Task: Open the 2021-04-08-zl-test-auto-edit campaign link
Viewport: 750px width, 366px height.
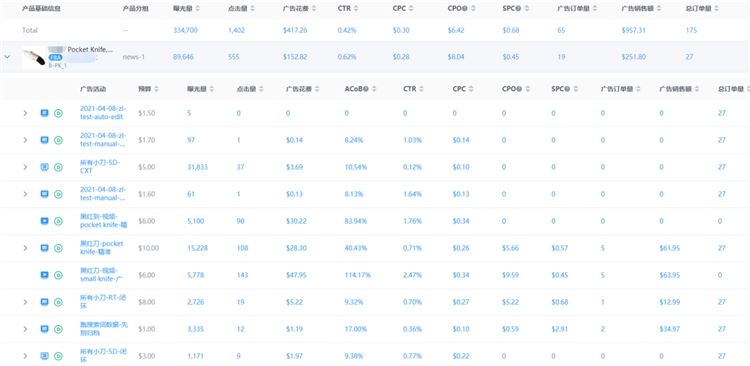Action: [x=102, y=113]
